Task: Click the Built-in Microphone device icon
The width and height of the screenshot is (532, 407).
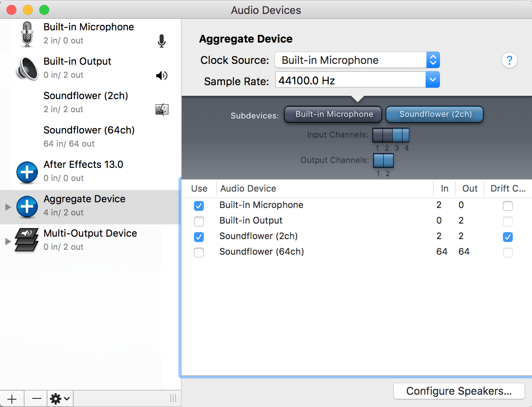Action: tap(27, 34)
